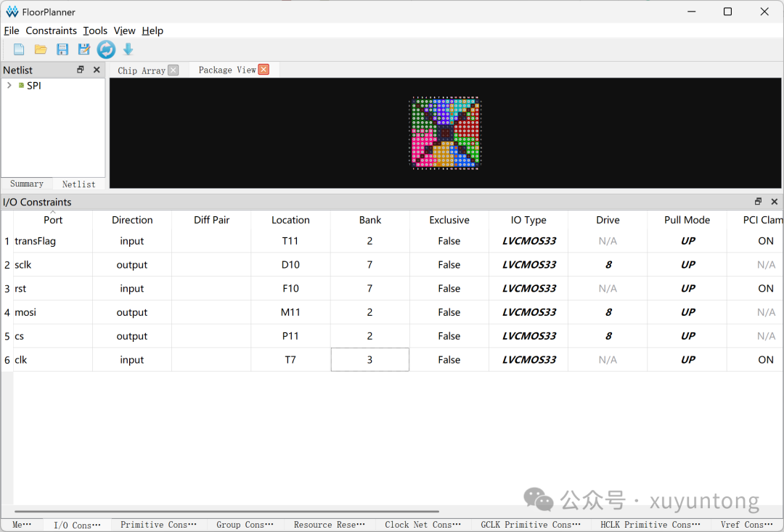Click the New file toolbar icon
784x532 pixels.
19,49
